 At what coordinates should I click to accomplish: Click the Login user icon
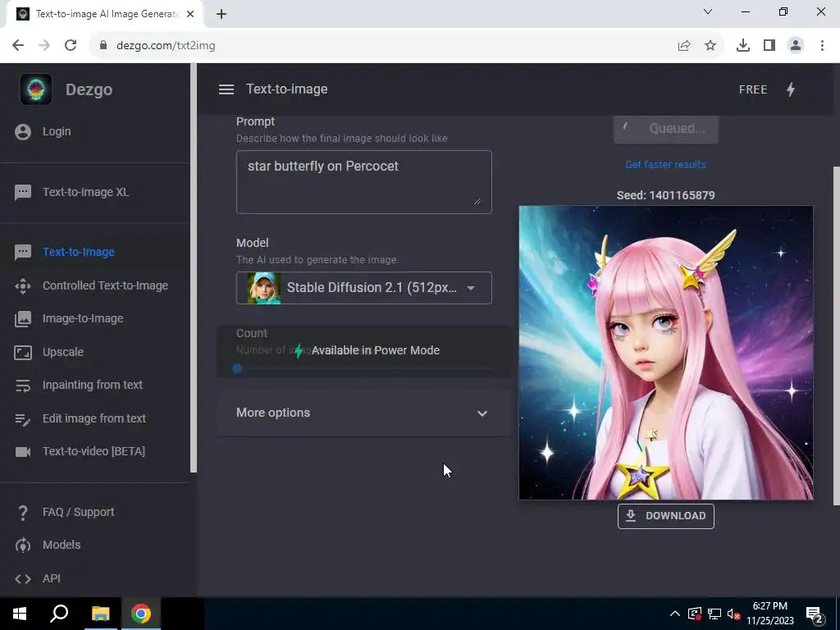pyautogui.click(x=23, y=132)
